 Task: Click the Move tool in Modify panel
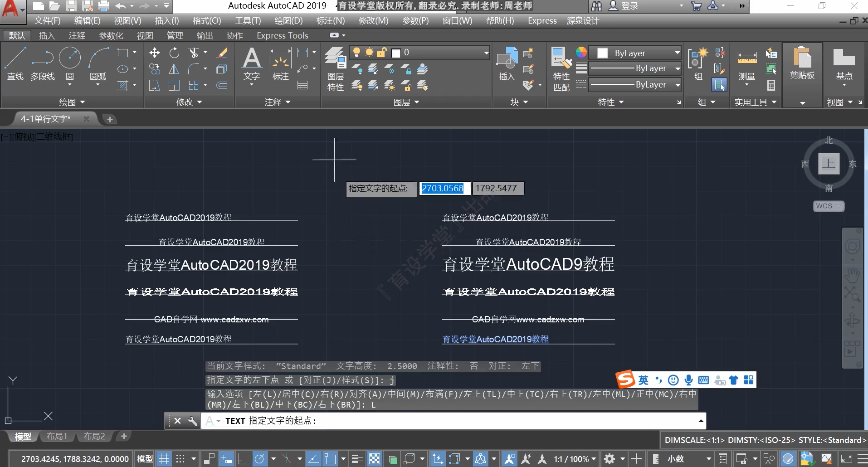coord(154,53)
